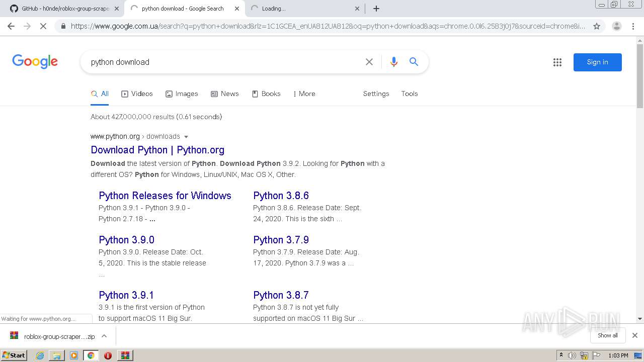644x362 pixels.
Task: Click the site lock icon
Action: (63, 26)
